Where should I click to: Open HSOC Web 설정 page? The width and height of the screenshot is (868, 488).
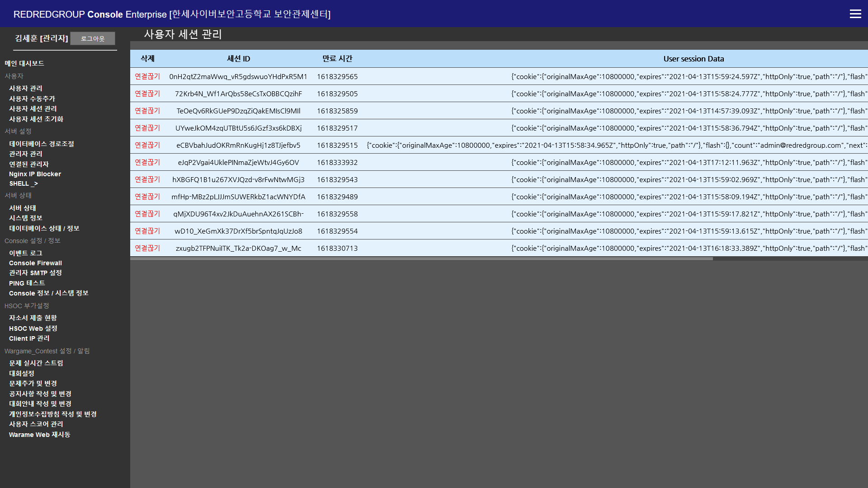tap(33, 328)
